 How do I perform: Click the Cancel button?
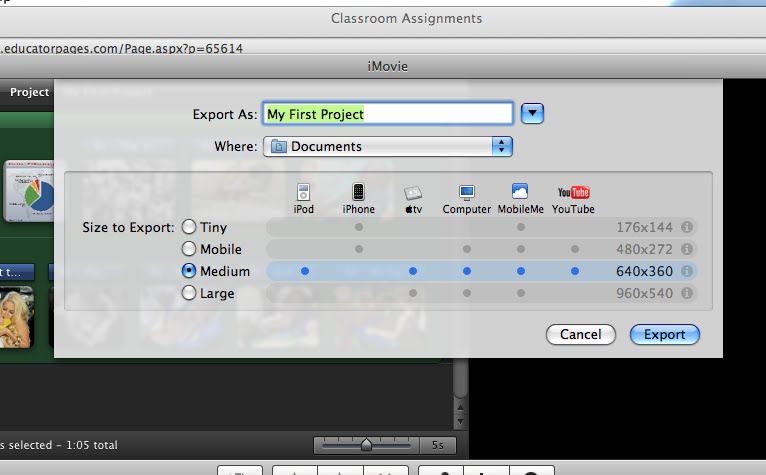(x=580, y=334)
